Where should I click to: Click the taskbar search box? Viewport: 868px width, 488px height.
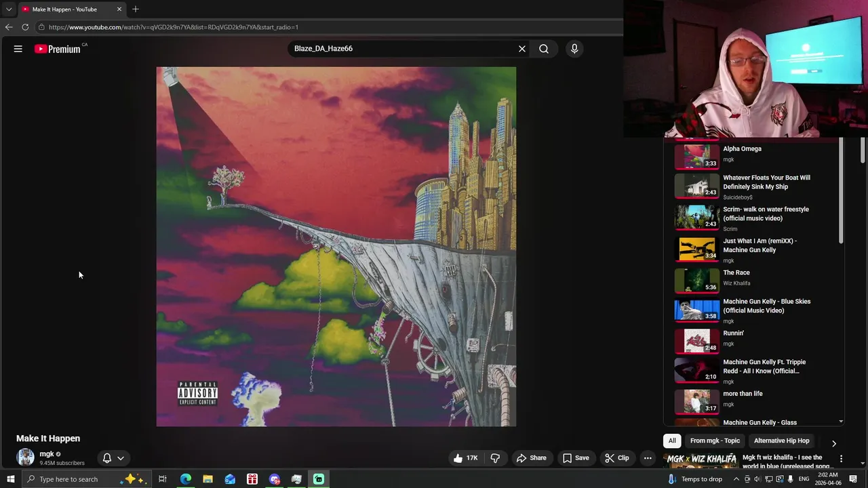85,479
